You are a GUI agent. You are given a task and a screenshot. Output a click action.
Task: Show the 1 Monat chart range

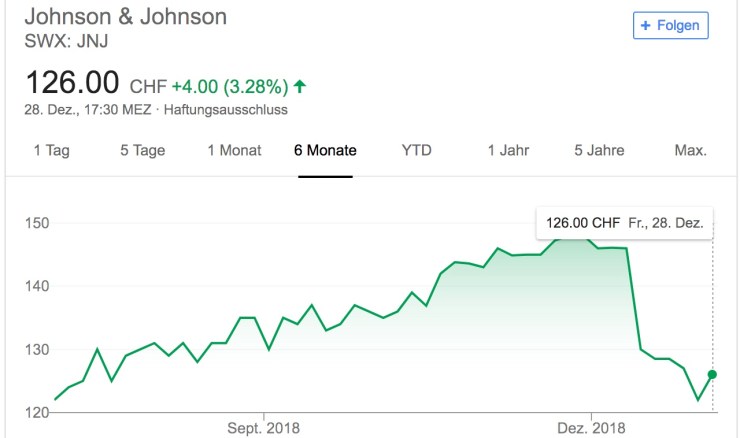point(234,151)
